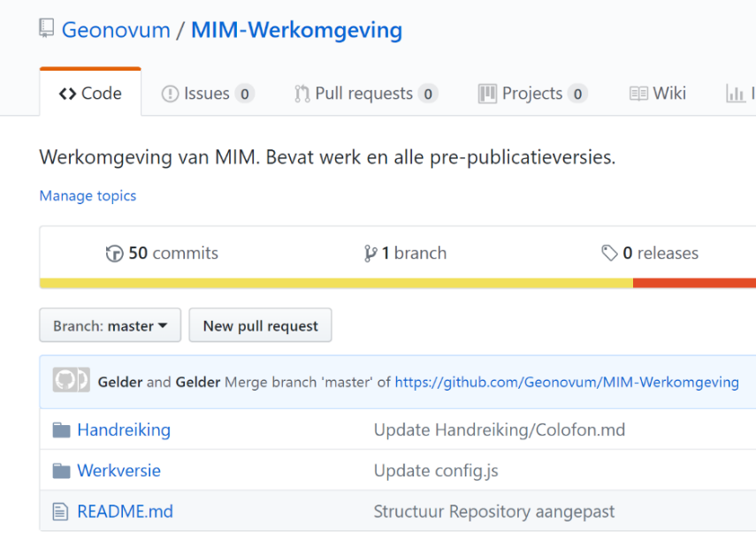Screen dimensions: 756x540
Task: View the 1 branch list
Action: (405, 253)
